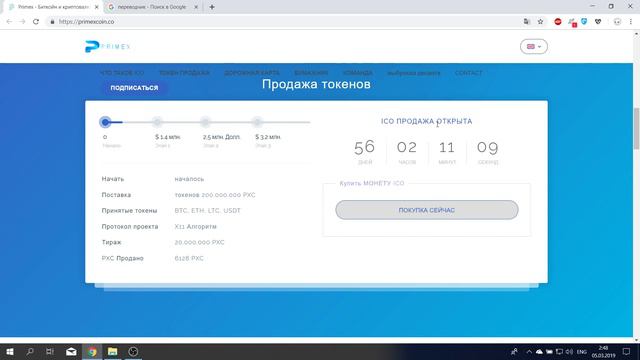640x360 pixels.
Task: Click the $3.2 млн stage marker
Action: click(257, 122)
